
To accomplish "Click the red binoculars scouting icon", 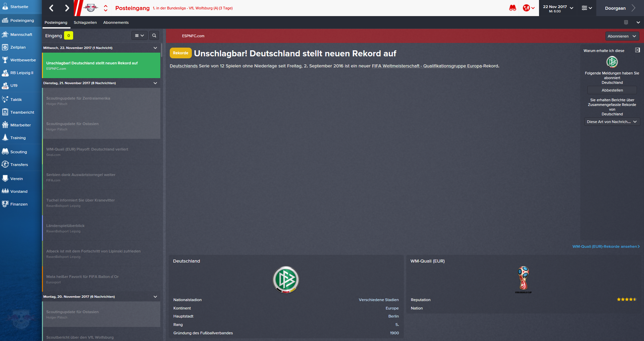I will pos(513,8).
